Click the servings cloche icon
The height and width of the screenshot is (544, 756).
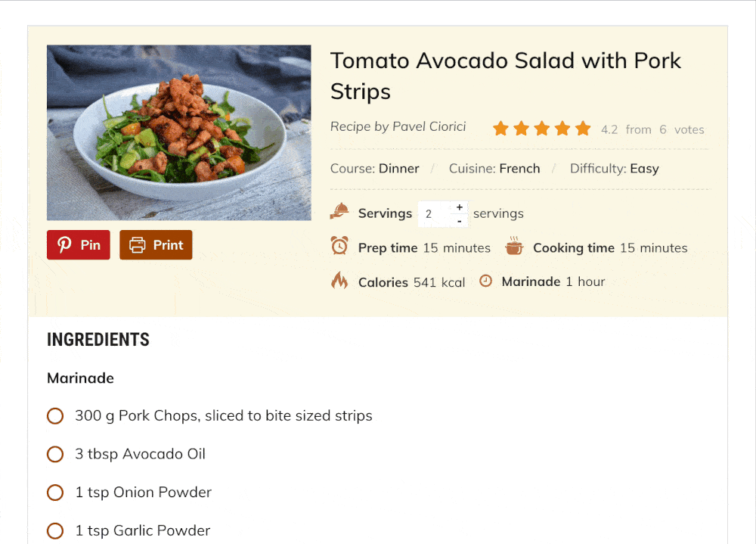pos(339,211)
